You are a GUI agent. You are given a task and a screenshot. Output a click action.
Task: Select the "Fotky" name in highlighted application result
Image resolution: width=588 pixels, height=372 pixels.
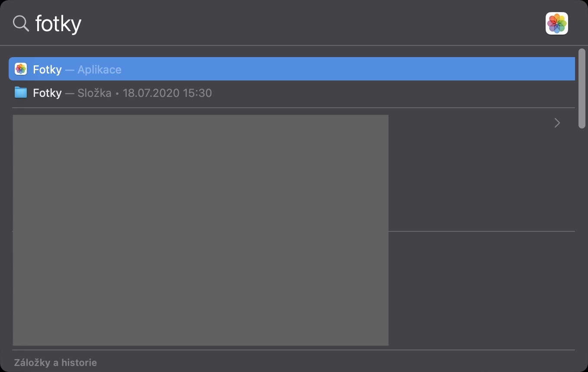tap(47, 70)
